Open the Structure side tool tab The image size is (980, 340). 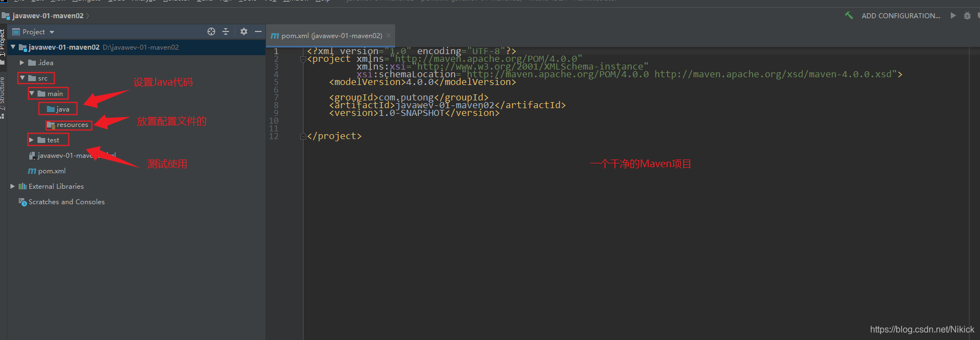(x=3, y=93)
